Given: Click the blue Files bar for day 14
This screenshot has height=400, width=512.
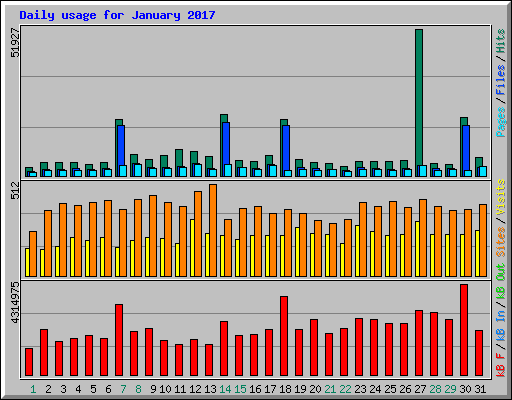Looking at the screenshot, I should tap(226, 143).
